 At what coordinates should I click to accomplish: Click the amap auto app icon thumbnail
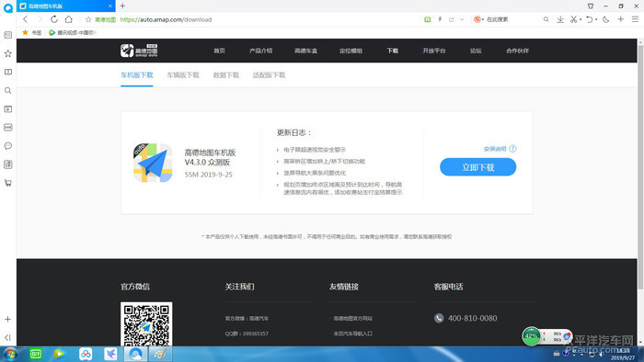pyautogui.click(x=153, y=163)
